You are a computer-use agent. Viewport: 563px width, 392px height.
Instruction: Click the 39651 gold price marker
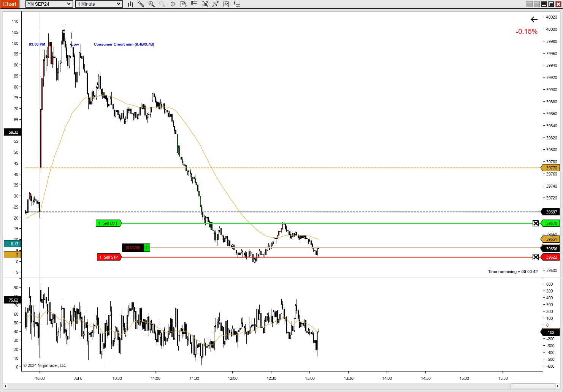coord(551,239)
